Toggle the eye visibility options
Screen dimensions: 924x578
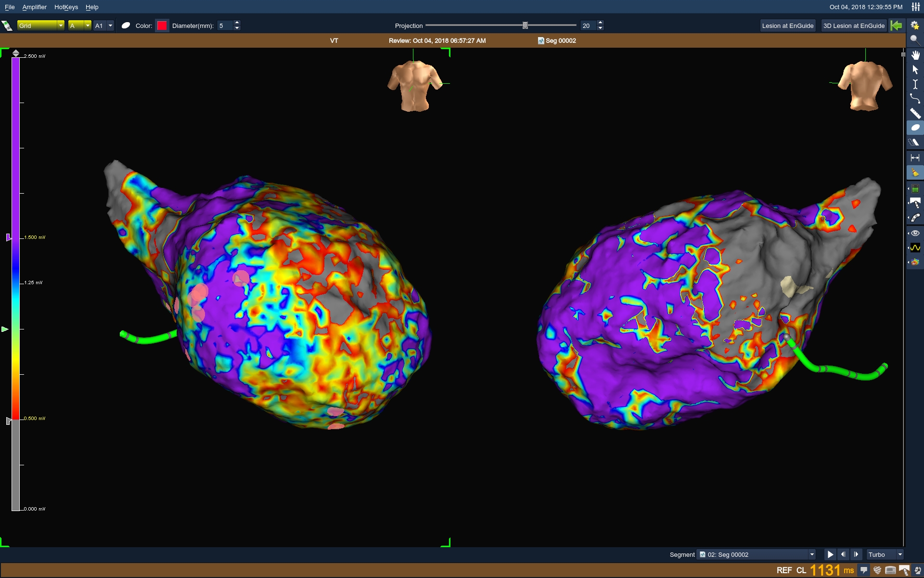click(x=915, y=233)
